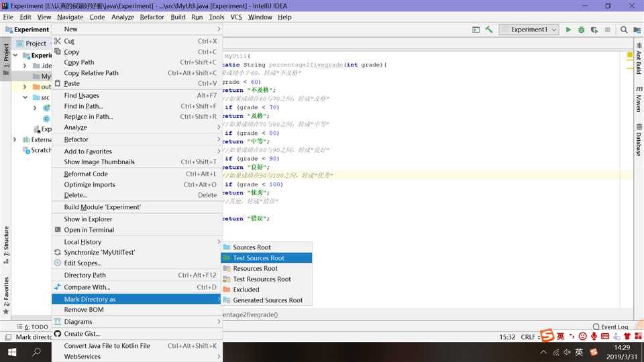This screenshot has width=644, height=362.
Task: Expand the External Libraries node
Action: click(15, 139)
